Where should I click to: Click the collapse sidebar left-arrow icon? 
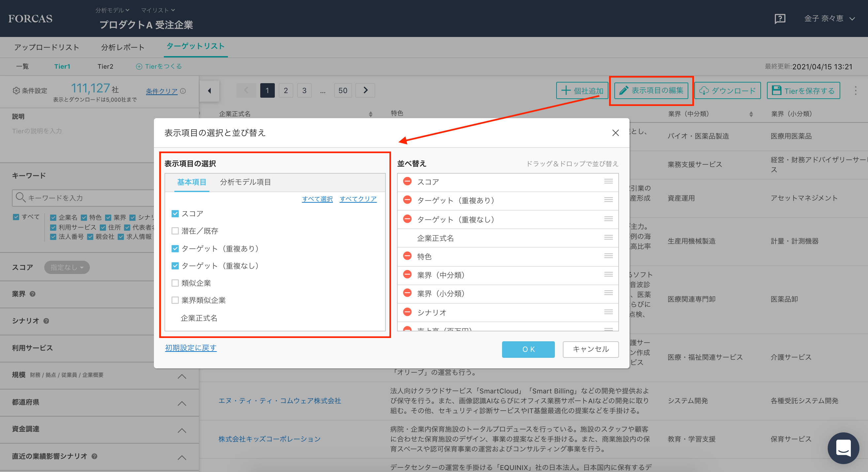(210, 90)
